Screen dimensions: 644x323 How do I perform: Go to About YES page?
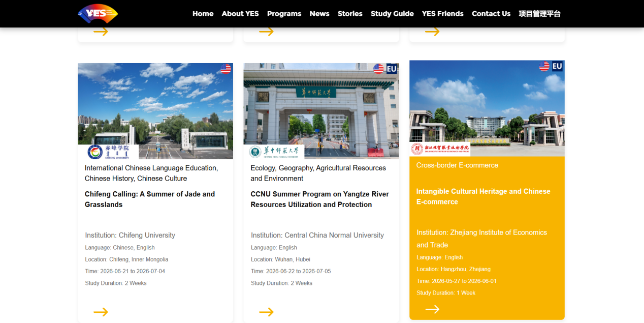pyautogui.click(x=240, y=14)
